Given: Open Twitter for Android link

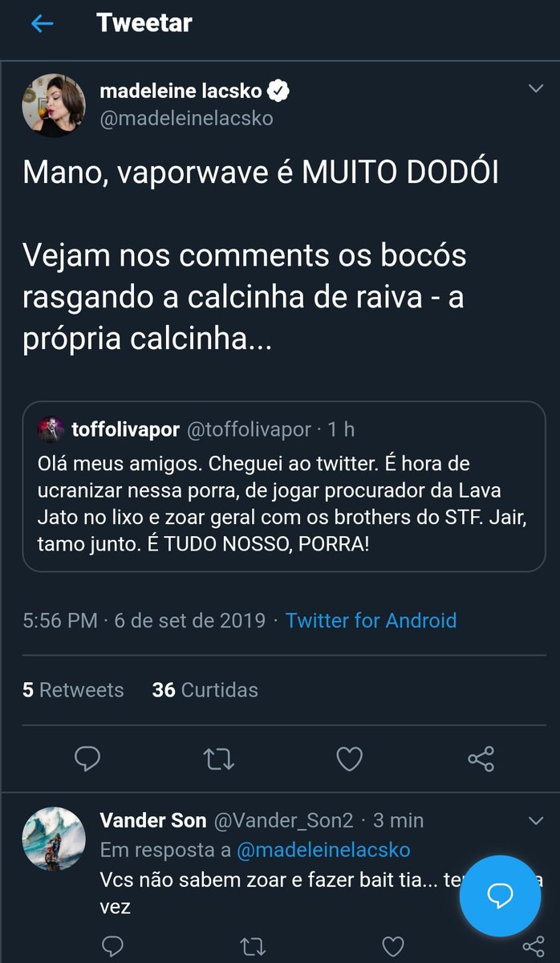Looking at the screenshot, I should coord(371,620).
